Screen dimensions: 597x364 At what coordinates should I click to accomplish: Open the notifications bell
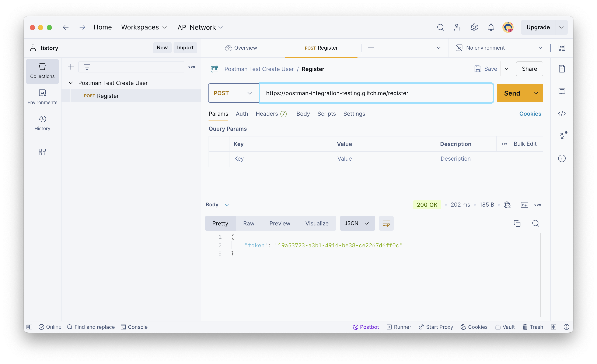491,27
